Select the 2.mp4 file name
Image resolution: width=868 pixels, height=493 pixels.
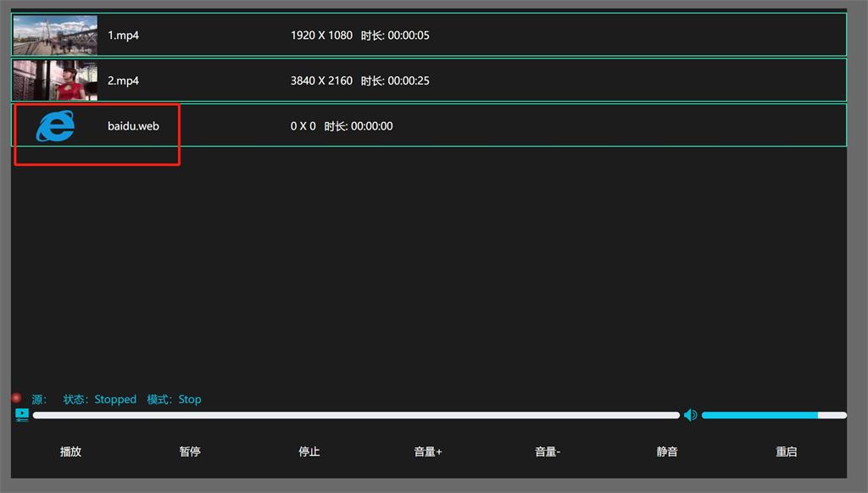click(x=123, y=80)
